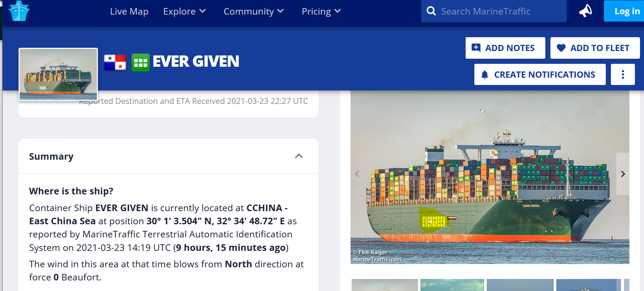Click the Panama flag icon

pyautogui.click(x=115, y=62)
